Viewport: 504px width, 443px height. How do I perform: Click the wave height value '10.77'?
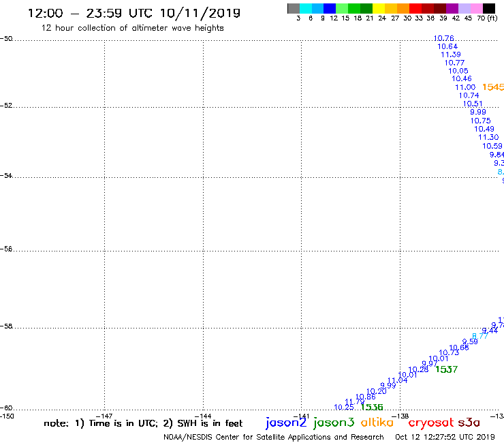(x=454, y=63)
